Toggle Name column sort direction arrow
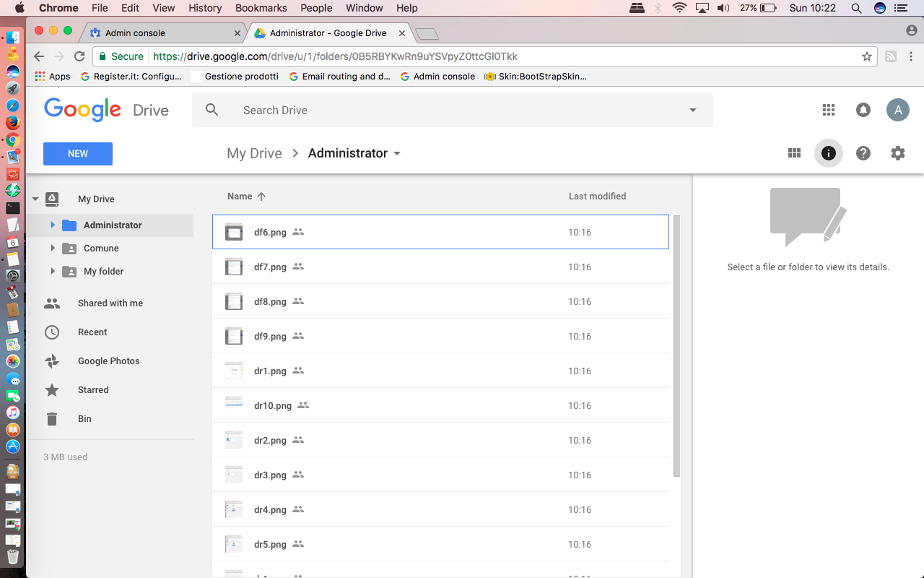The image size is (924, 578). click(261, 197)
